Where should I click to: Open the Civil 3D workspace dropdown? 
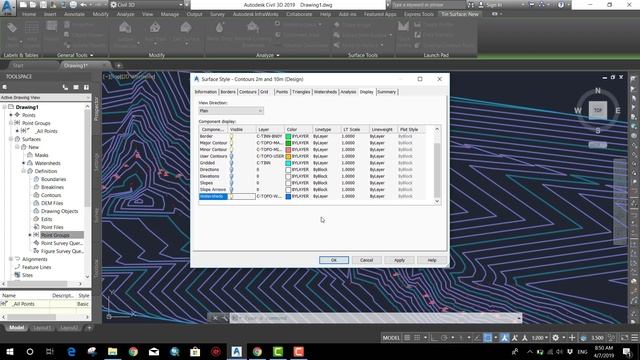point(147,5)
